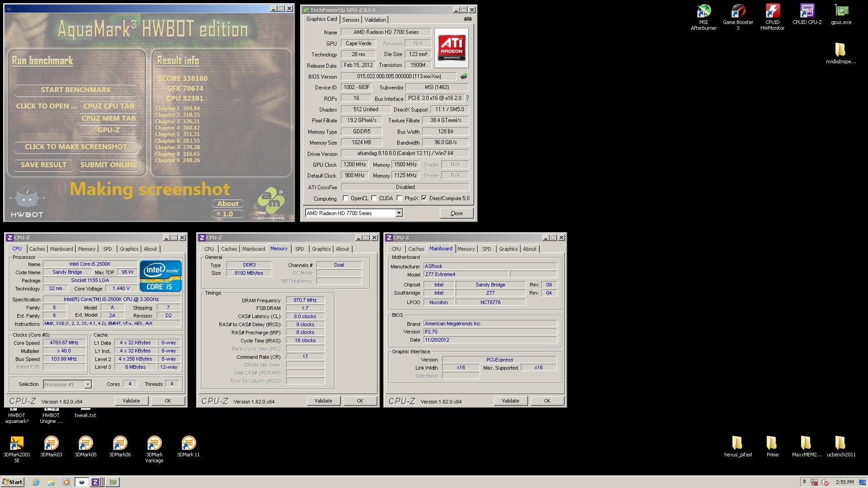
Task: Open the Caches tab in the first CPU-Z window
Action: [37, 249]
